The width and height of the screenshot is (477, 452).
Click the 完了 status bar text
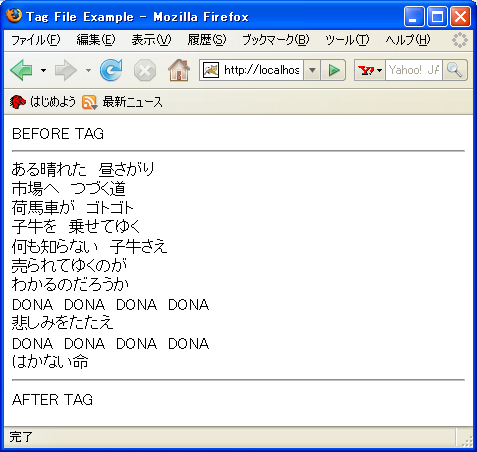tap(21, 437)
